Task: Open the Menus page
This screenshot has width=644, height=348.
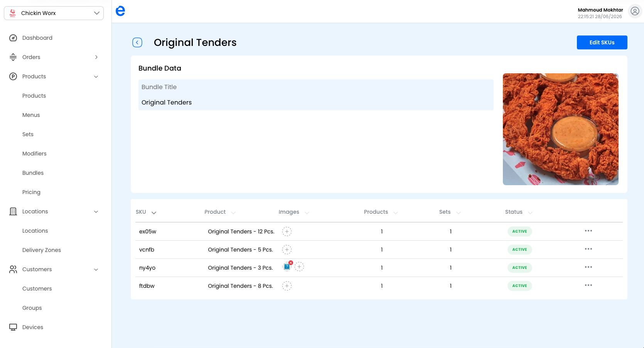Action: 31,115
